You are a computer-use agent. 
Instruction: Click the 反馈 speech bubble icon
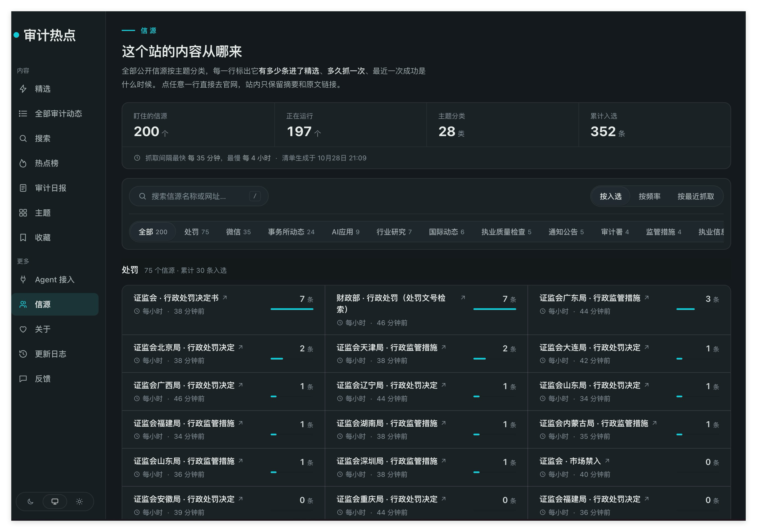point(23,379)
